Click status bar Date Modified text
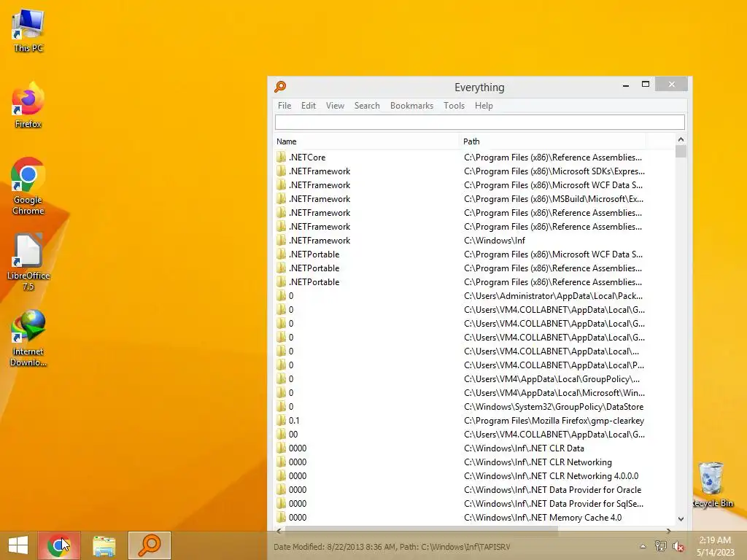 click(x=392, y=547)
